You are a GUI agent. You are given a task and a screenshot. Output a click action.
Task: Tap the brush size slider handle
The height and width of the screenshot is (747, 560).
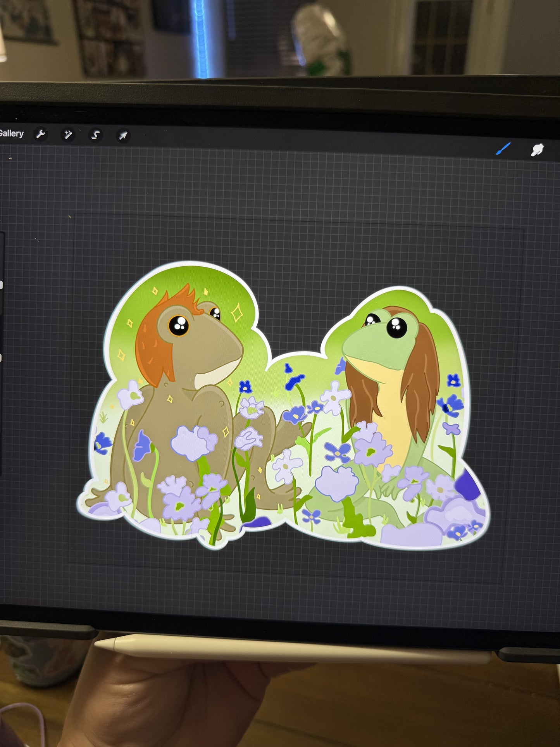(x=2, y=285)
